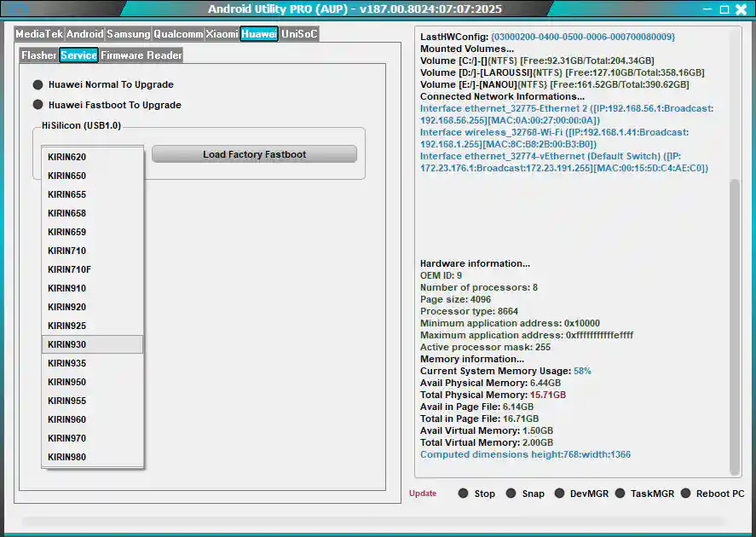Screen dimensions: 756x537
Task: Click the LastHWConfig GUID value
Action: pyautogui.click(x=583, y=38)
